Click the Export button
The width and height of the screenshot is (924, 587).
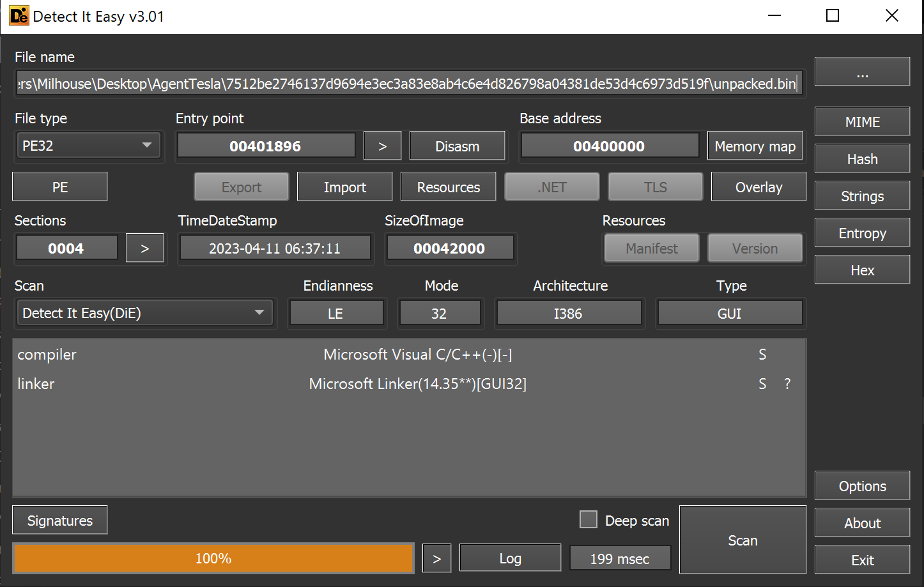[242, 187]
